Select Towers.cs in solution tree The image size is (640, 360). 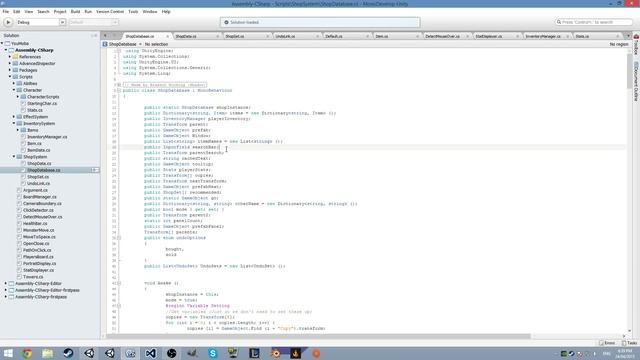[x=33, y=277]
